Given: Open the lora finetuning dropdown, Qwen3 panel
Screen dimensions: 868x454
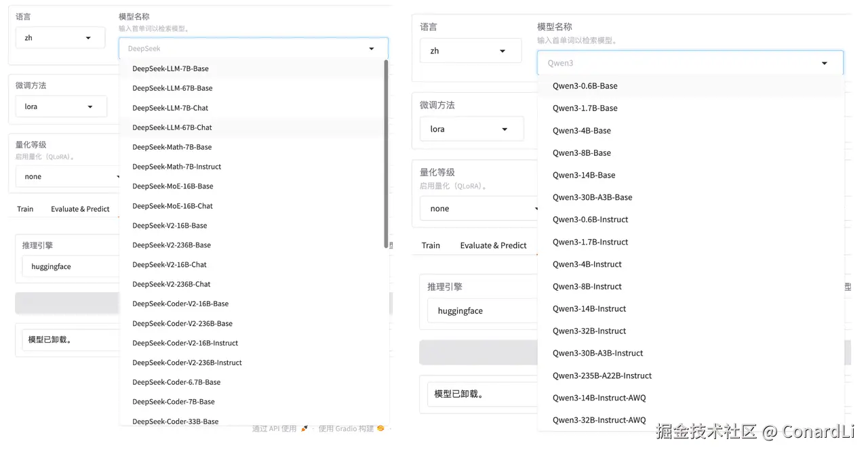Looking at the screenshot, I should point(471,129).
